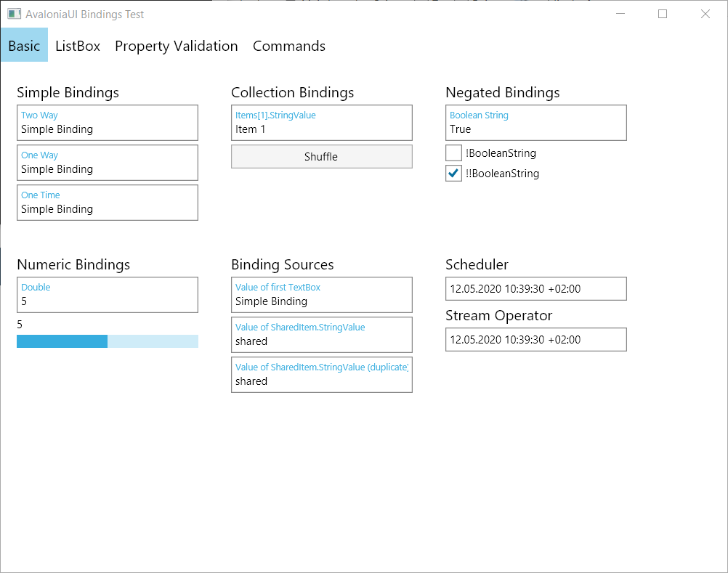
Task: Check the !BooleanString checkbox
Action: [453, 153]
